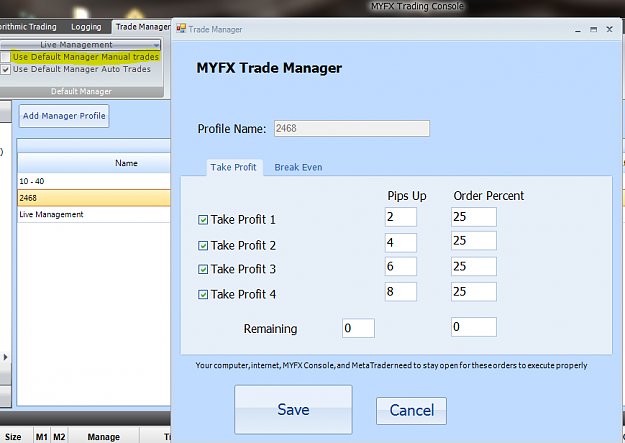Close the Trade Manager dialog

[x=609, y=29]
